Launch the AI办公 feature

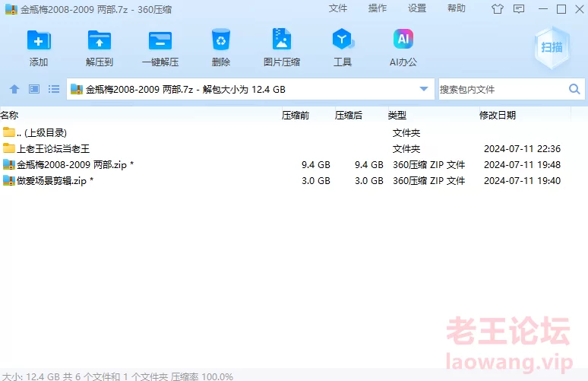pos(403,39)
